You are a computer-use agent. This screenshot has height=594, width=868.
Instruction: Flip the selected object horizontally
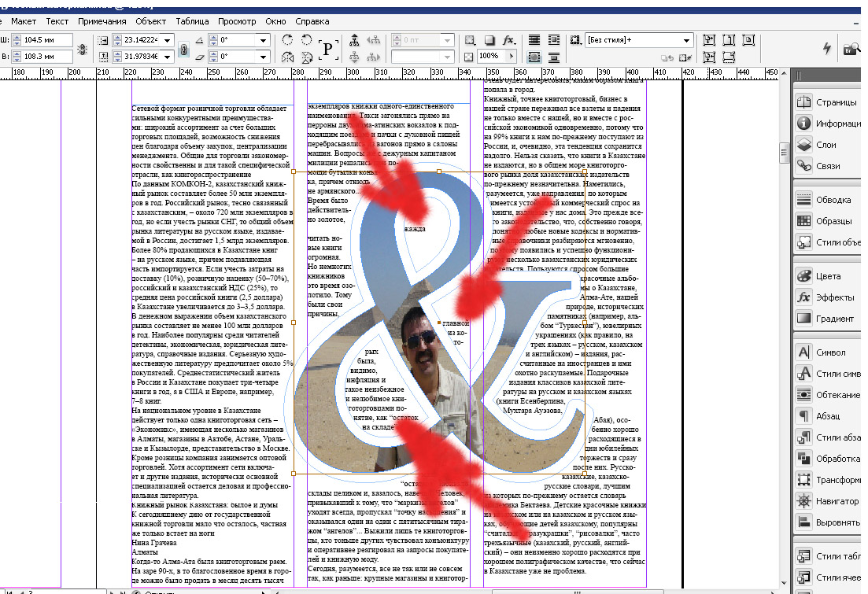click(x=287, y=57)
